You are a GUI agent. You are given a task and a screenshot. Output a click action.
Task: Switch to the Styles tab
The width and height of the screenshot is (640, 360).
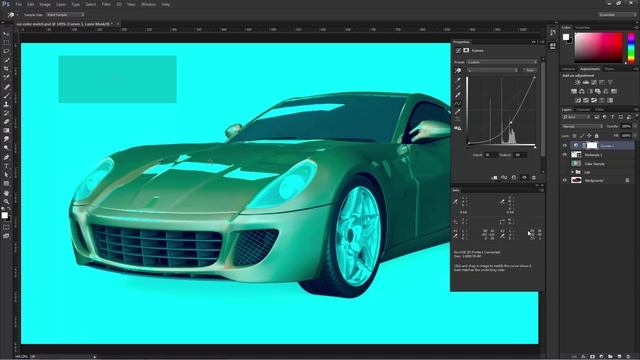pyautogui.click(x=609, y=69)
